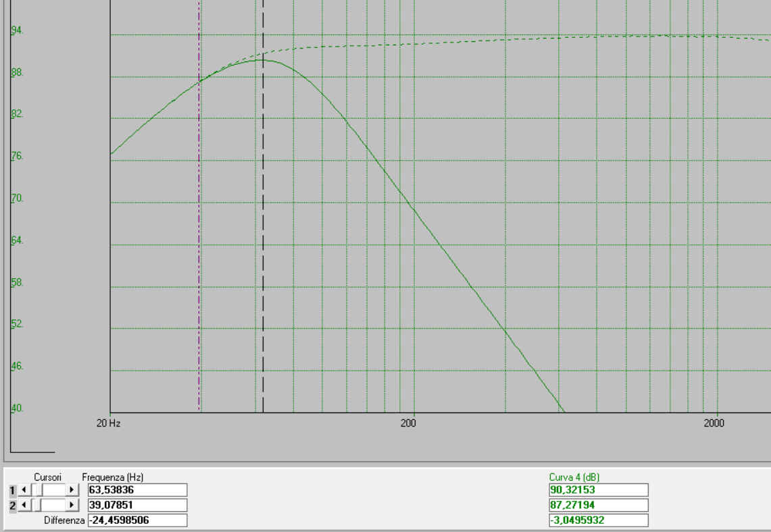This screenshot has height=532, width=771.
Task: Click the 40 dB axis label
Action: pyautogui.click(x=17, y=408)
